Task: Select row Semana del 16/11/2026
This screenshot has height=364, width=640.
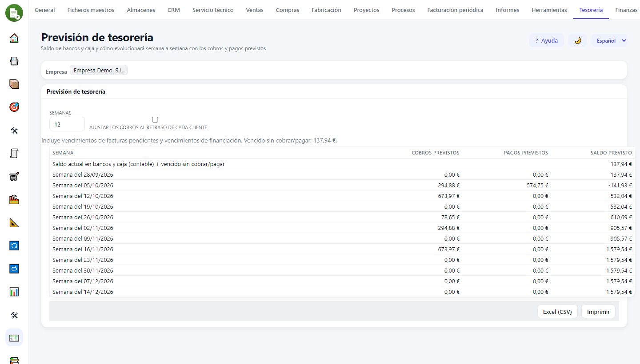Action: [342, 249]
